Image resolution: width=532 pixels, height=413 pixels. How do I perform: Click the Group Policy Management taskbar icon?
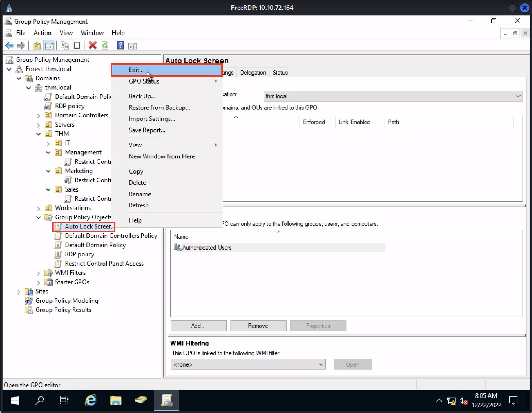pos(166,400)
